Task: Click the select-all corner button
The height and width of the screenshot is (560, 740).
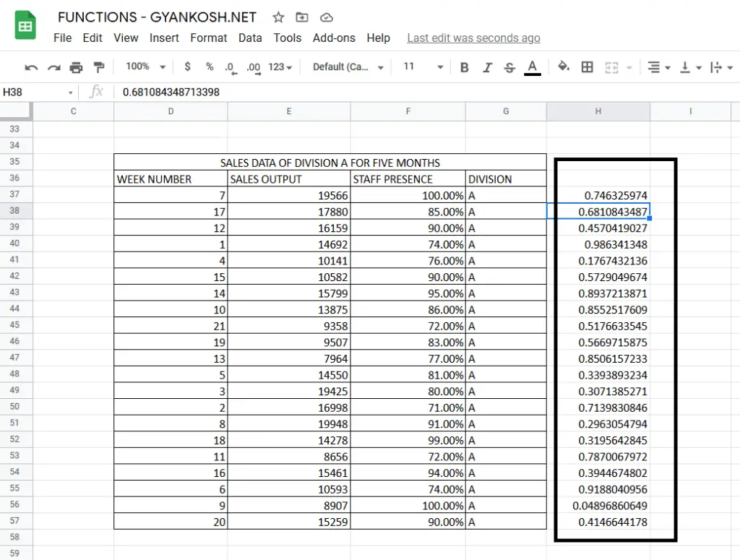Action: (x=16, y=111)
